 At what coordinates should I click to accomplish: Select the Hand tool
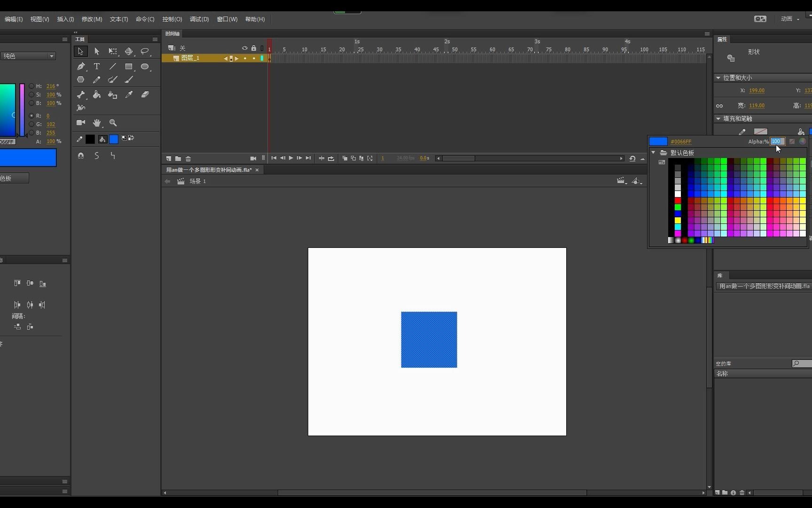click(97, 122)
